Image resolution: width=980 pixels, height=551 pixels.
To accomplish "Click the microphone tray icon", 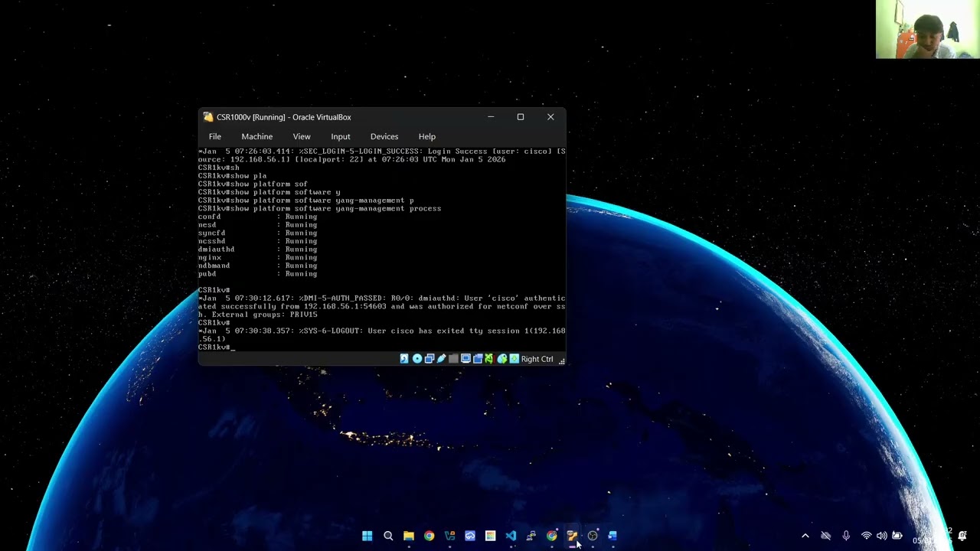I will (x=846, y=536).
